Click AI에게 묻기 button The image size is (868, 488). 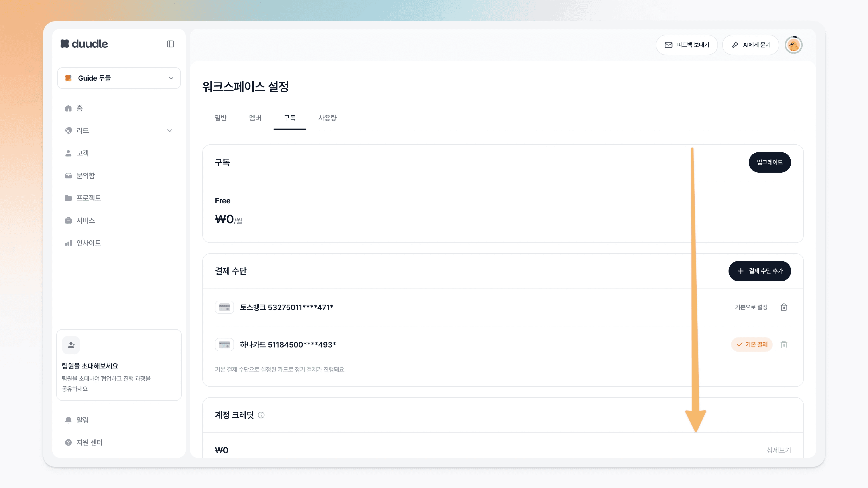tap(751, 45)
